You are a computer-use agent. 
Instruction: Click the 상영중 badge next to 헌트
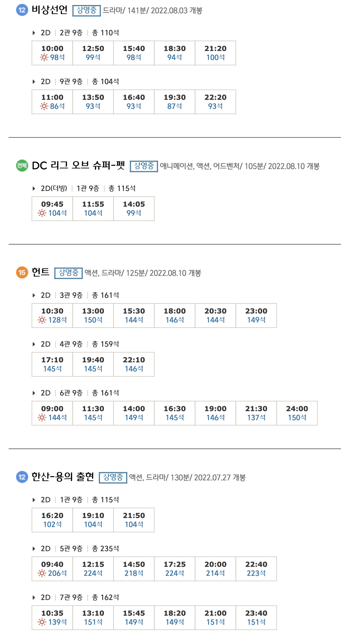(x=68, y=273)
